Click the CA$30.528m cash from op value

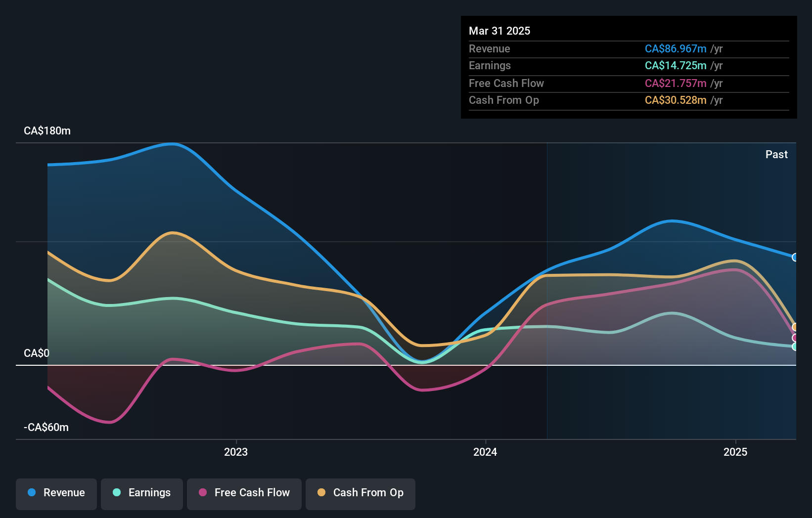click(x=676, y=100)
